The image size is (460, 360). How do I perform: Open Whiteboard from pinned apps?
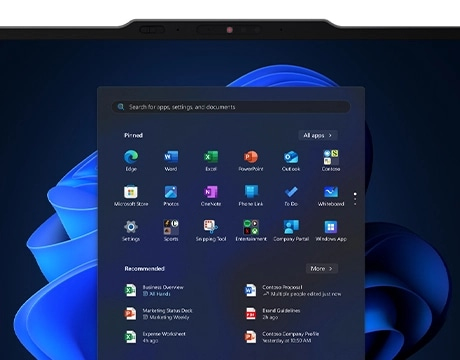[331, 196]
